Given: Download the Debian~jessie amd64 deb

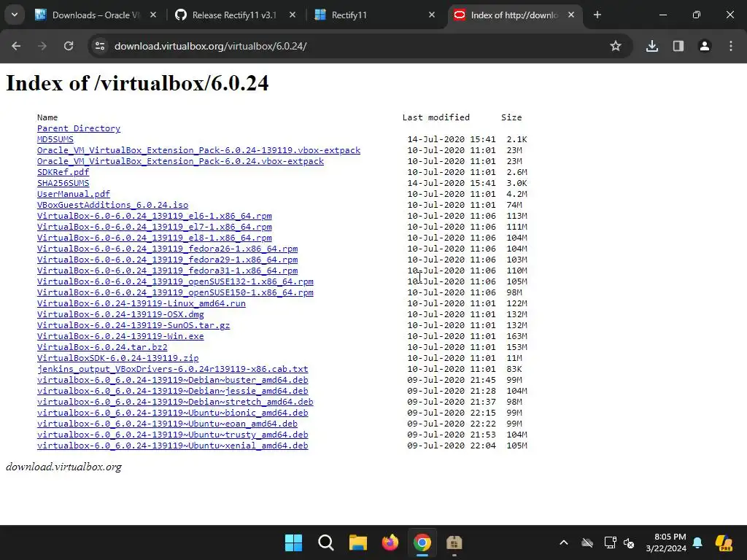Looking at the screenshot, I should tap(172, 391).
